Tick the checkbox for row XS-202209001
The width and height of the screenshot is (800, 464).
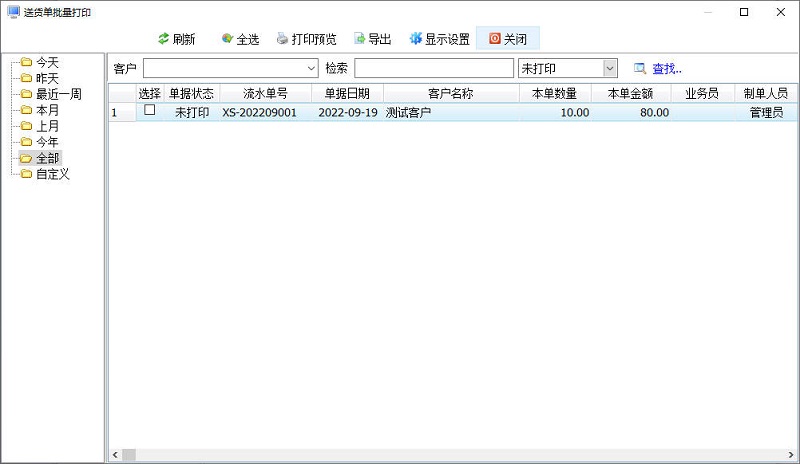tap(150, 111)
